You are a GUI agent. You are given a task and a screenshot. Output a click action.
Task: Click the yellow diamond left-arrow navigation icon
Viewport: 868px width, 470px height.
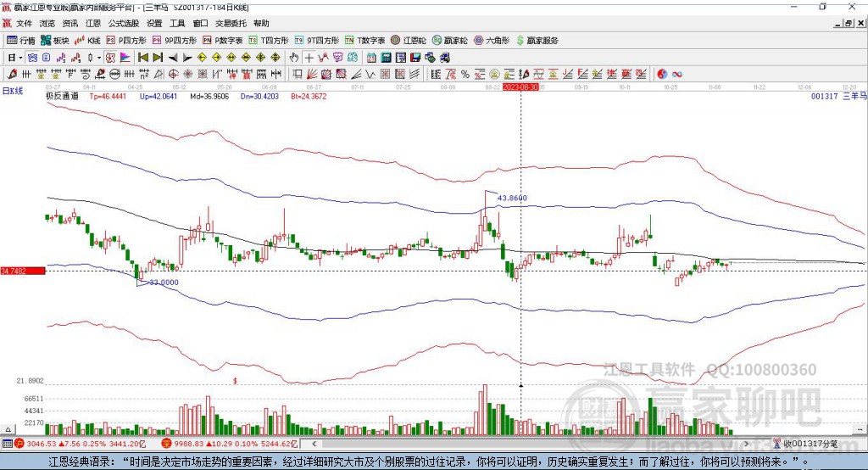[202, 58]
